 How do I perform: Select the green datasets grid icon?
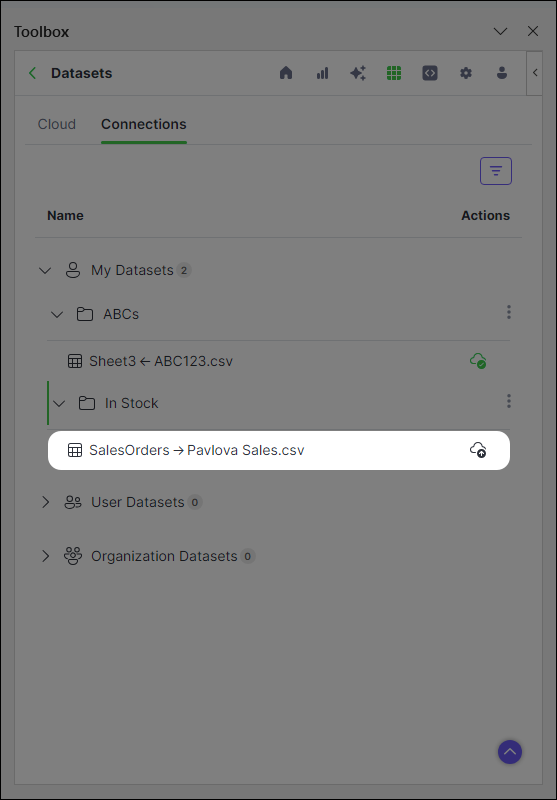click(394, 73)
